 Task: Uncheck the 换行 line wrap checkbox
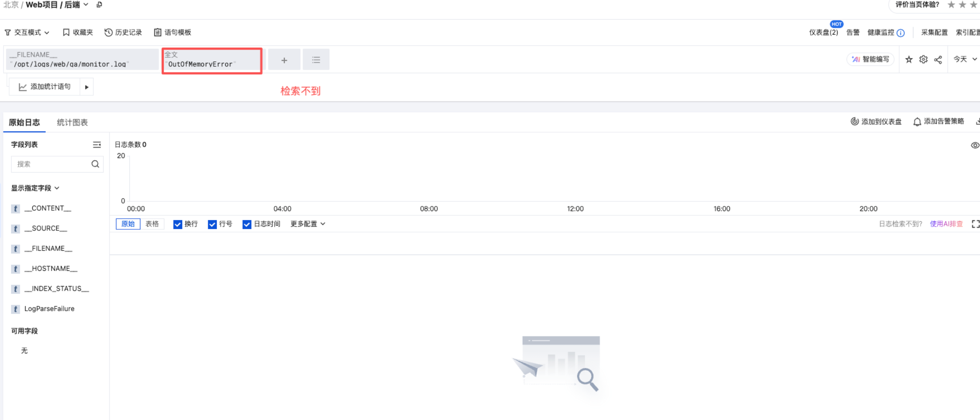177,224
